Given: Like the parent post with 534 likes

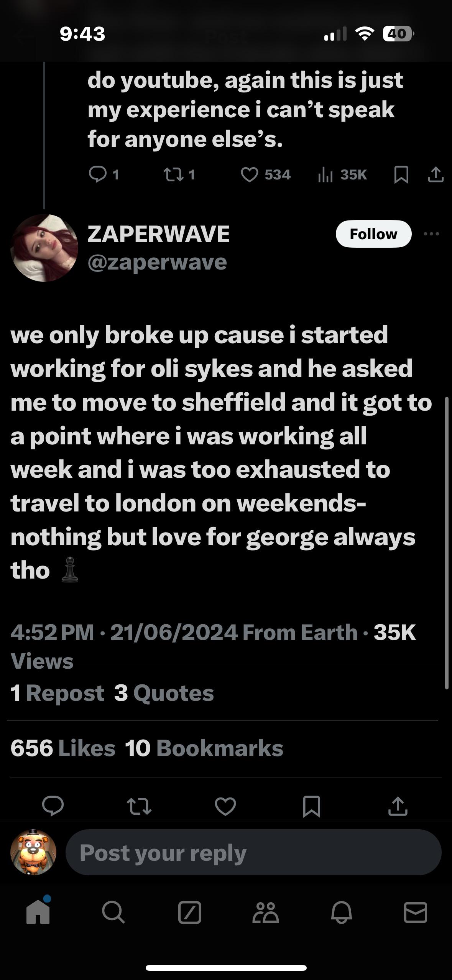Looking at the screenshot, I should pyautogui.click(x=249, y=175).
